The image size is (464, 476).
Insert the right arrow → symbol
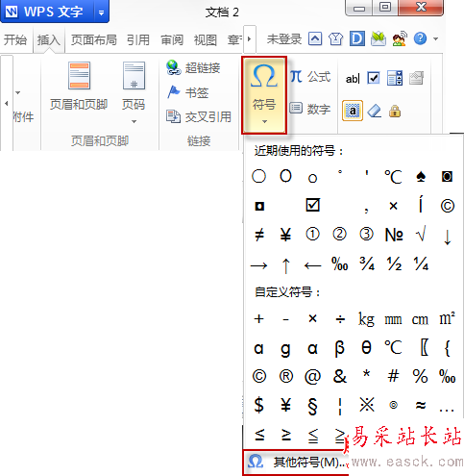tap(258, 265)
